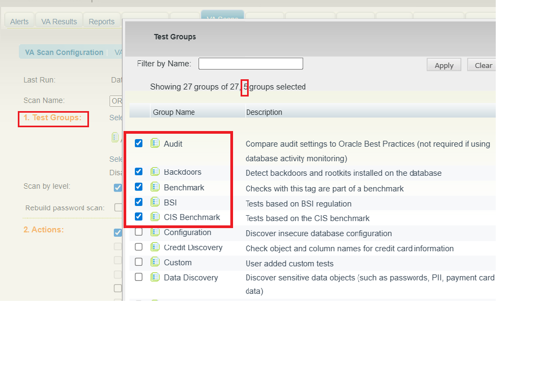540x392 pixels.
Task: Click 'User added custom tests' description
Action: (x=290, y=264)
